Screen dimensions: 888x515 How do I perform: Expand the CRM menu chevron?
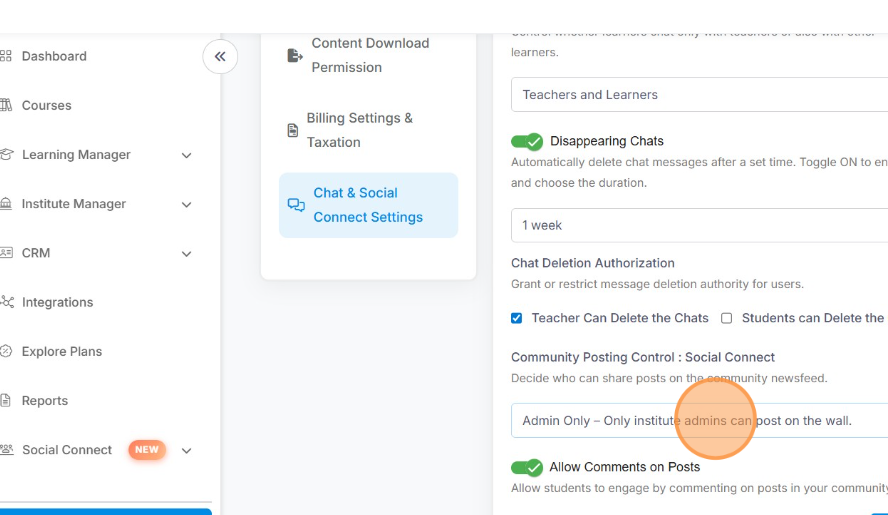coord(186,253)
